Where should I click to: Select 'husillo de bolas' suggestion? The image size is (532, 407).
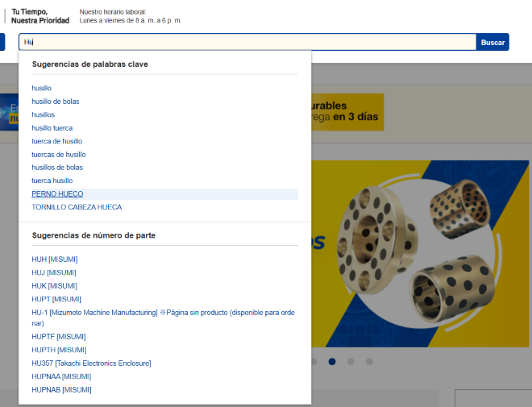coord(56,102)
